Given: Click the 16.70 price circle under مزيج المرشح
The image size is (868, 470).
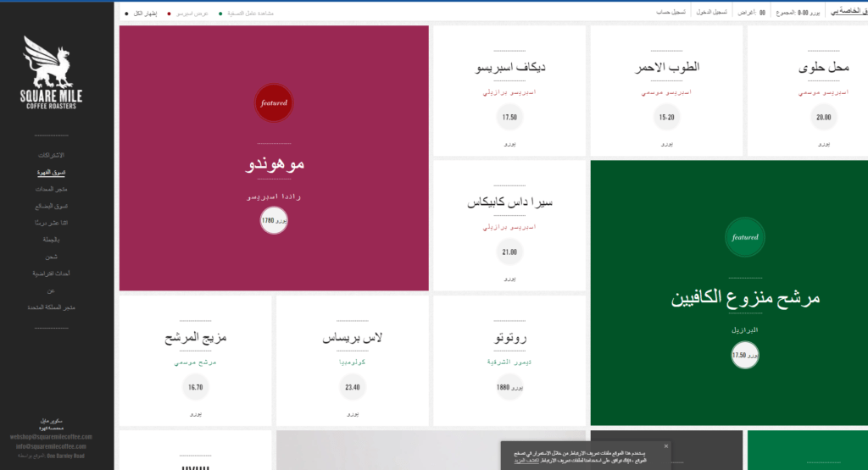Looking at the screenshot, I should (x=196, y=387).
